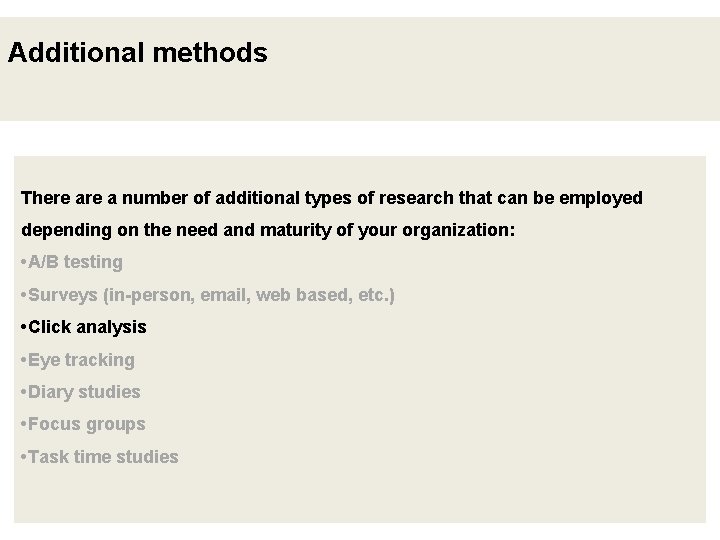
Task: Click the "Task time studies" list entry
Action: point(100,457)
